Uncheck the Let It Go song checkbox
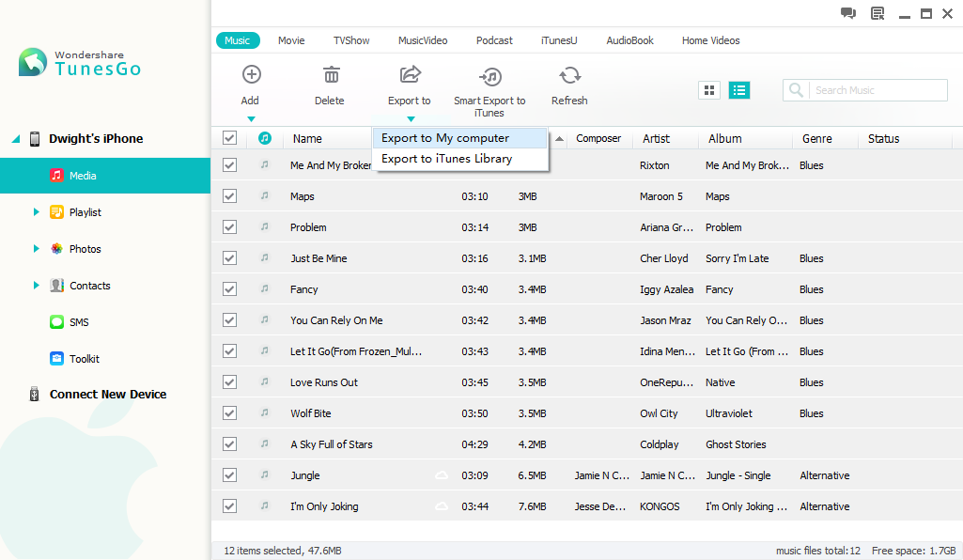This screenshot has height=560, width=963. (229, 351)
